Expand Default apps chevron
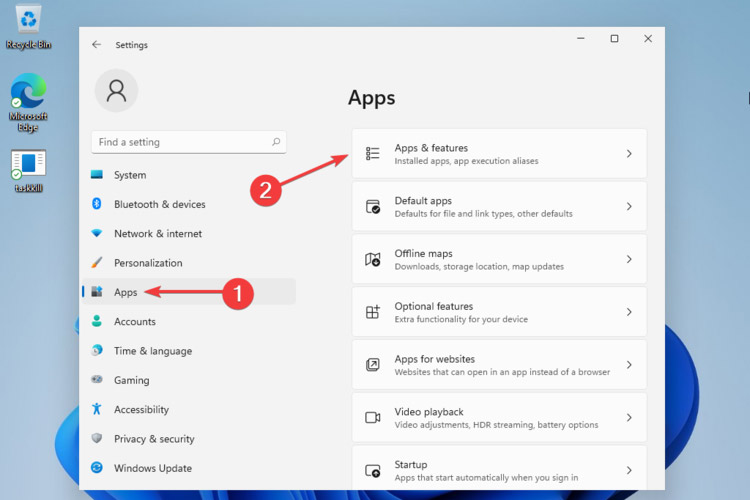The height and width of the screenshot is (500, 750). point(629,206)
